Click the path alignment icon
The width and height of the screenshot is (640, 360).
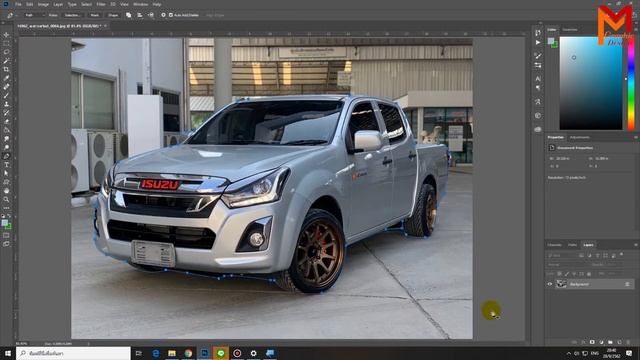point(140,15)
